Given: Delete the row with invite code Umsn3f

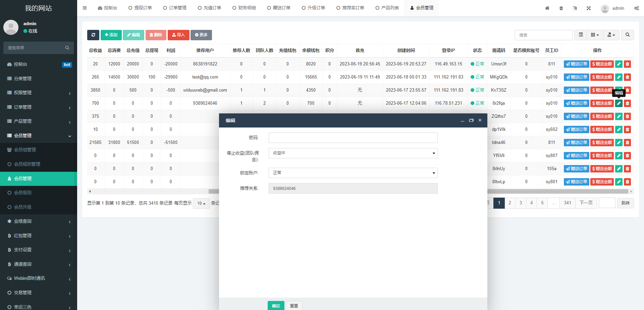Looking at the screenshot, I should [627, 64].
